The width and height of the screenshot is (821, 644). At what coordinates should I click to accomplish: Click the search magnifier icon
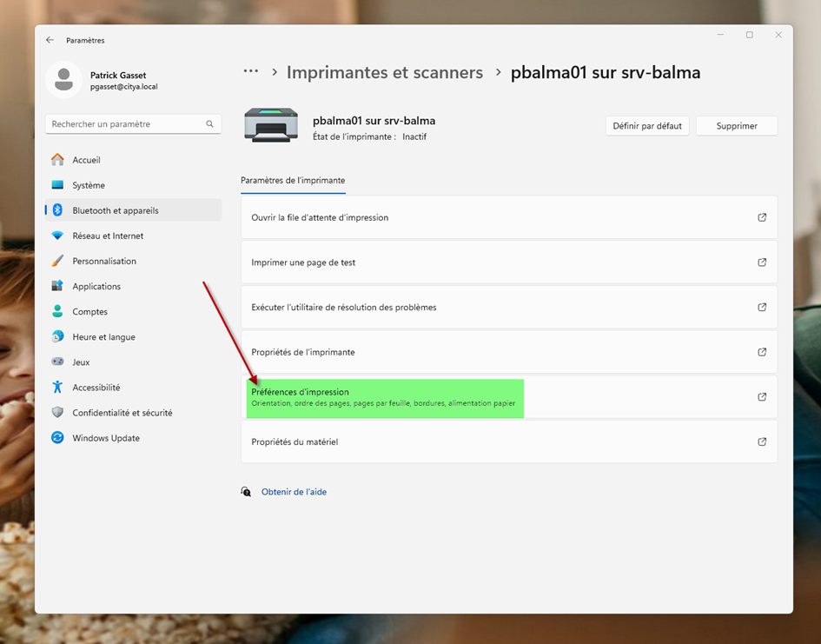coord(209,124)
